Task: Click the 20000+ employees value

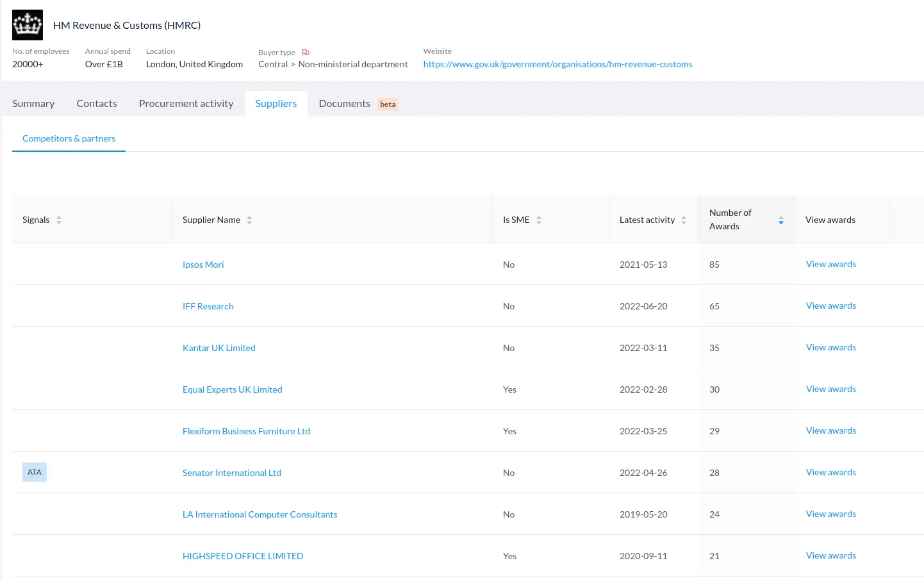Action: click(28, 64)
